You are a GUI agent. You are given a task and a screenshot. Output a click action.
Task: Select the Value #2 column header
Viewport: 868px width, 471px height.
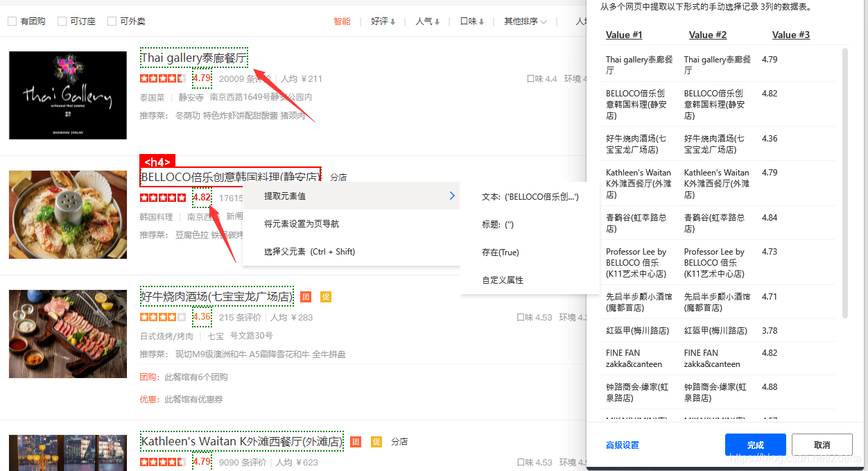(708, 35)
